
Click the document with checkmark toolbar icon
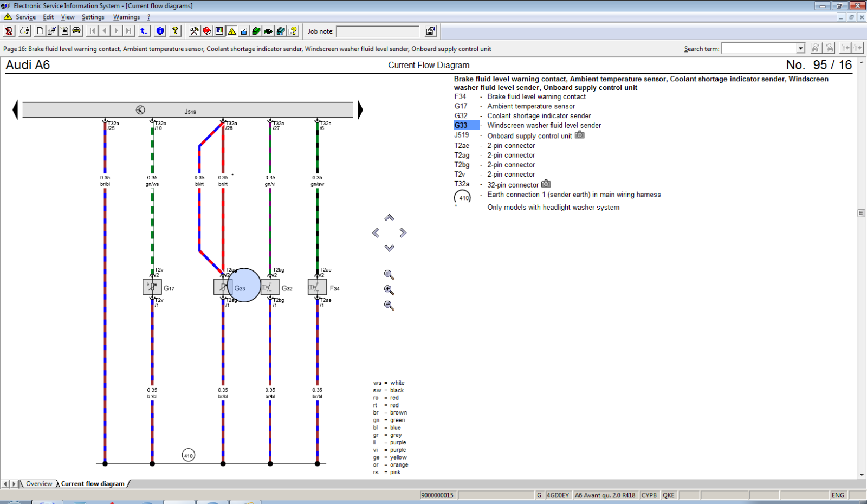[x=53, y=31]
